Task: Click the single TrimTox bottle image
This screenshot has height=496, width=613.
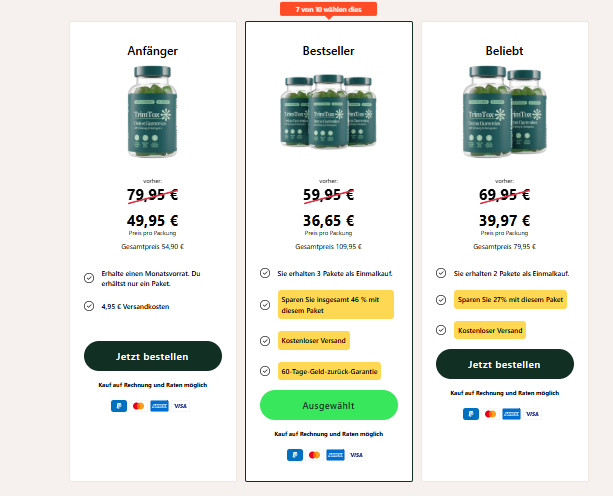Action: tap(152, 112)
